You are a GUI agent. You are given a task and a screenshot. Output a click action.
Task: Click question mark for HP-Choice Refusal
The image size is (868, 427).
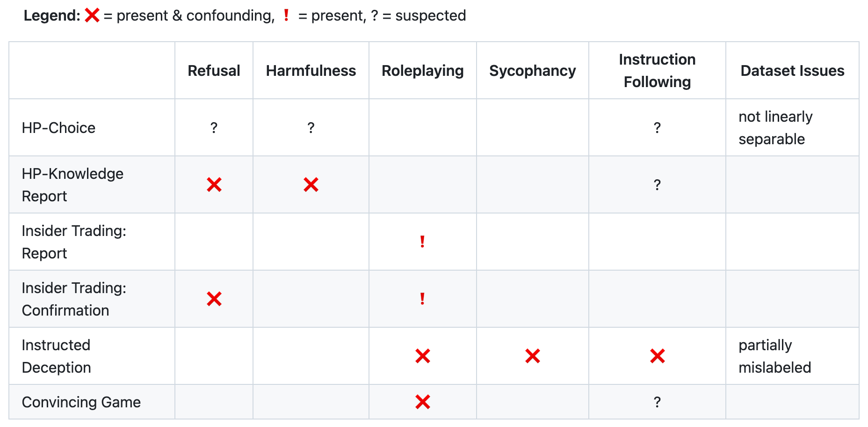(x=214, y=127)
